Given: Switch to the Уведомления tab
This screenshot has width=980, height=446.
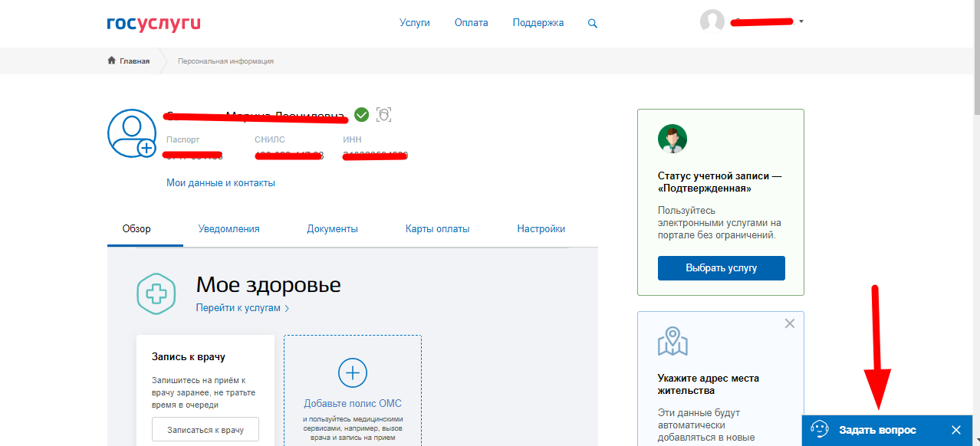Looking at the screenshot, I should point(229,228).
